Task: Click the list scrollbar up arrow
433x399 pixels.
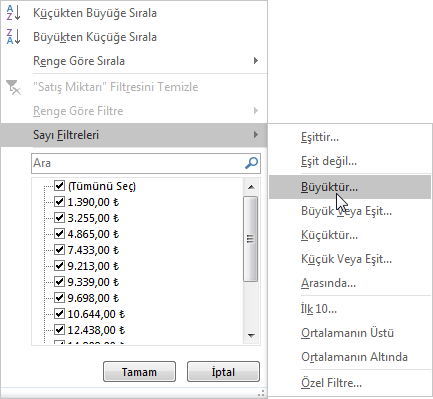Action: 251,187
